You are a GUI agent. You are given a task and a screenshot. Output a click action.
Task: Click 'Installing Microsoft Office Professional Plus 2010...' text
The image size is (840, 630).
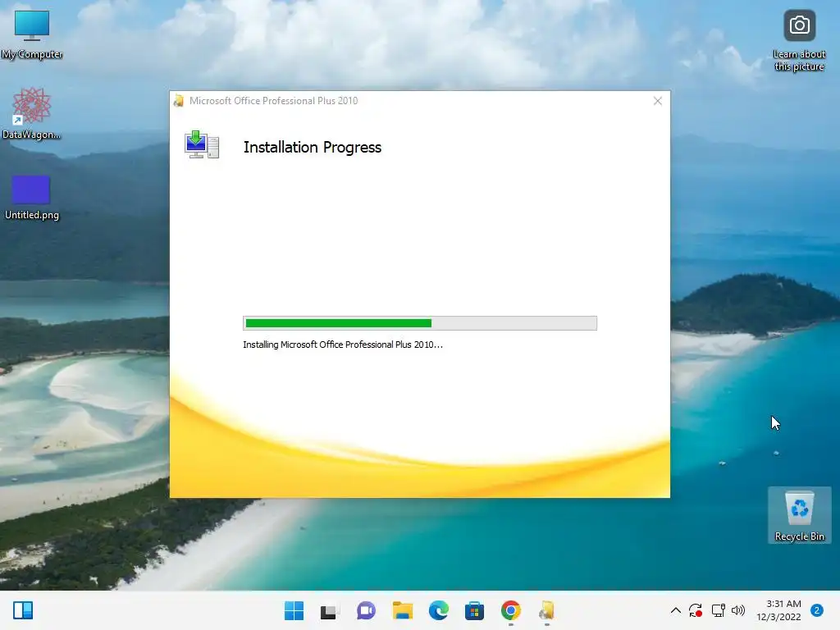click(x=343, y=345)
